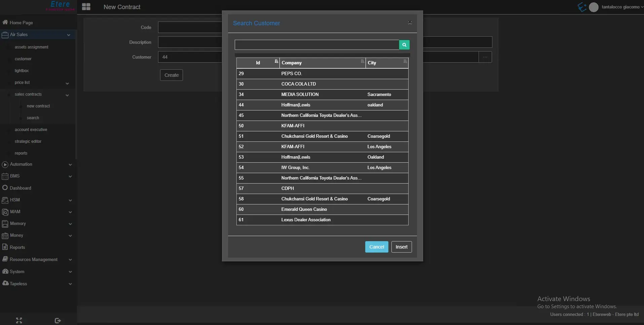Click the logout icon at bottom
The width and height of the screenshot is (644, 325).
click(58, 320)
